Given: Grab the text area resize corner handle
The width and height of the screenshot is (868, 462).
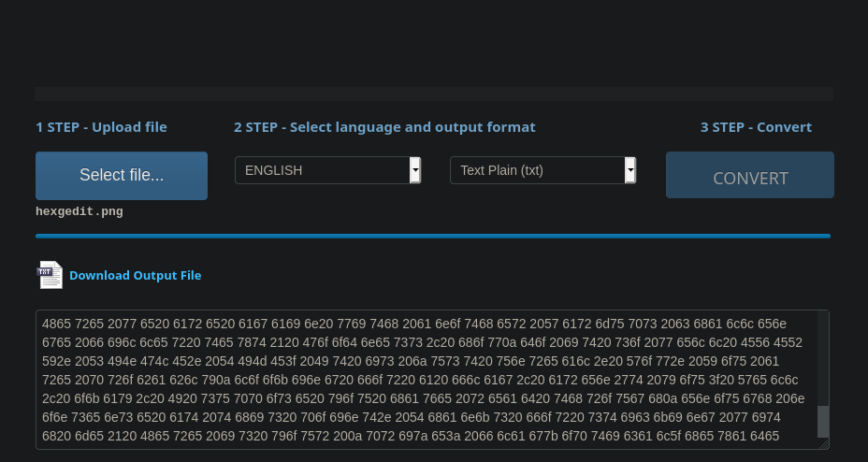Looking at the screenshot, I should [x=823, y=444].
